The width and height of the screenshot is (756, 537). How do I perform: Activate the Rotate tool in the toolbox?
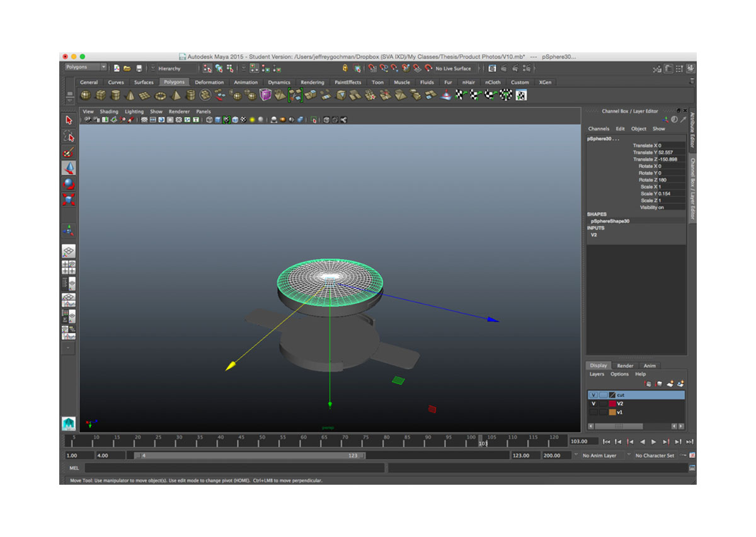pos(69,184)
